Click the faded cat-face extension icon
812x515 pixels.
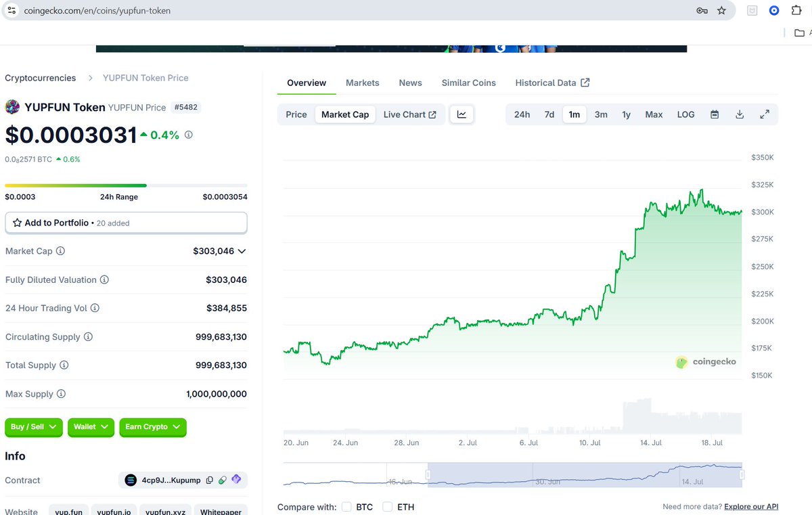click(752, 10)
